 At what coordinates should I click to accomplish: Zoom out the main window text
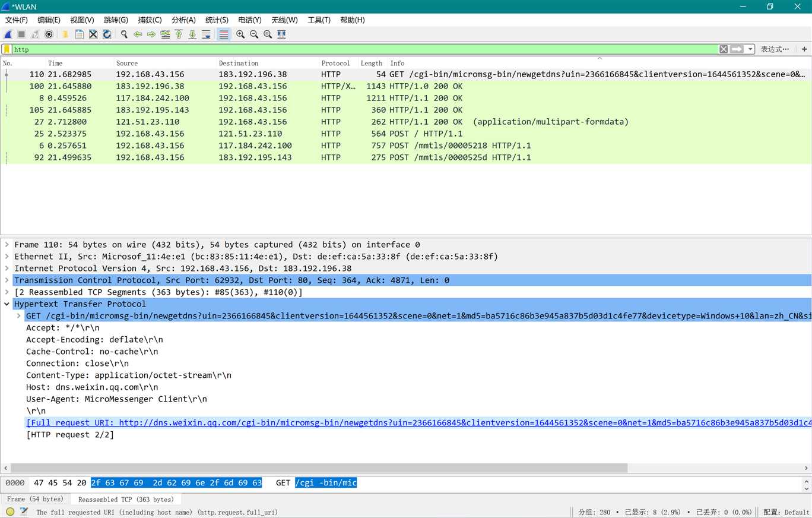[254, 34]
